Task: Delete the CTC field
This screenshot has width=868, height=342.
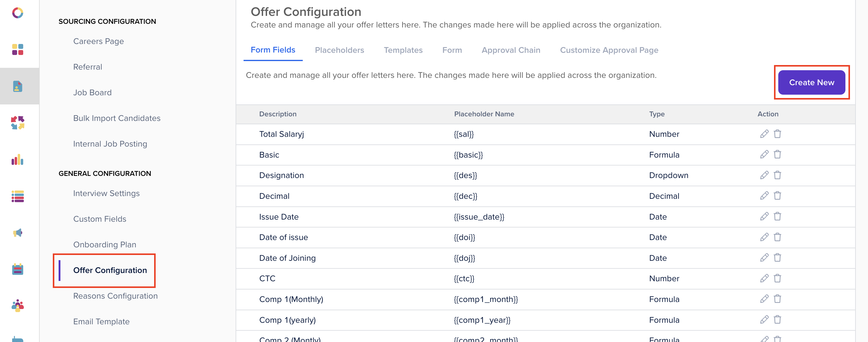Action: (x=777, y=278)
